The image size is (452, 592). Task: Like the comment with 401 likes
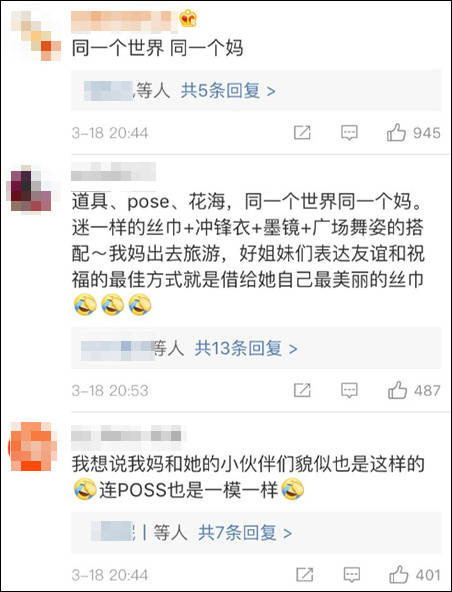(x=399, y=575)
